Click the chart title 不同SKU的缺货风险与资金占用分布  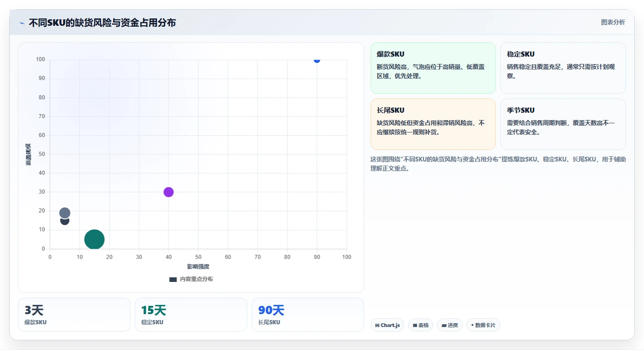click(x=102, y=23)
